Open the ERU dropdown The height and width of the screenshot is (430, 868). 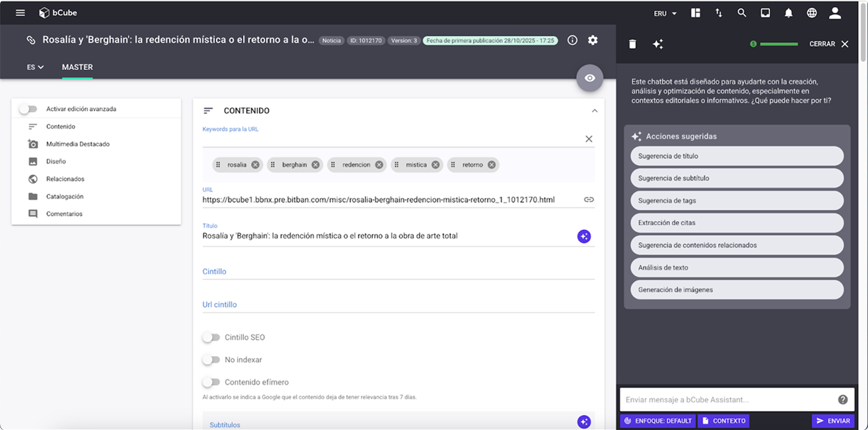[665, 13]
